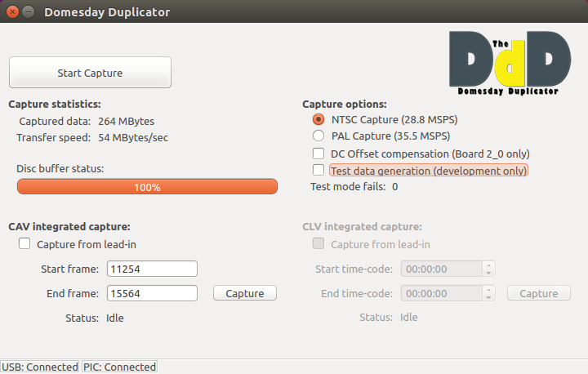This screenshot has height=374, width=588.
Task: Click the Test mode fails value 0
Action: pyautogui.click(x=395, y=187)
